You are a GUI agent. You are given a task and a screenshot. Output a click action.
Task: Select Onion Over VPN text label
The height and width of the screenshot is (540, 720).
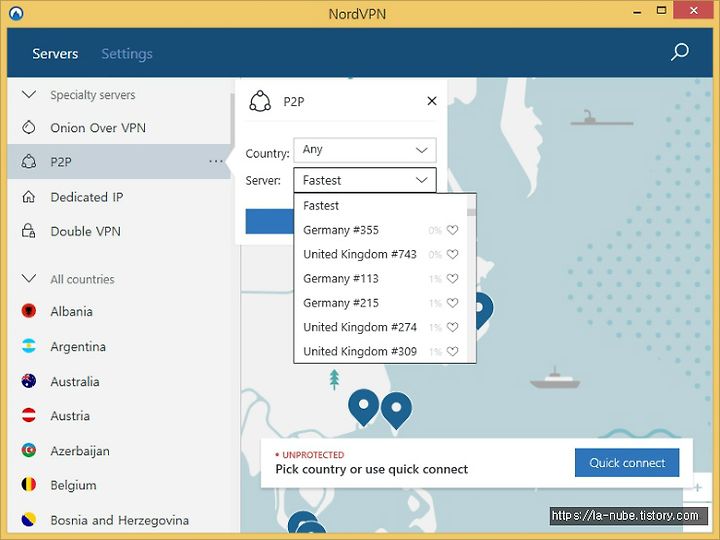[x=98, y=128]
